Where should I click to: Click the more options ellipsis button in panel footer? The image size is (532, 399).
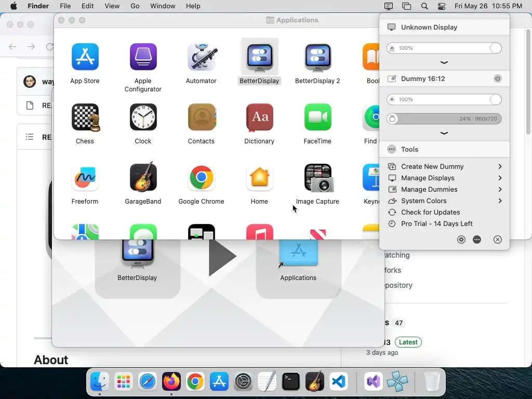[x=477, y=240]
